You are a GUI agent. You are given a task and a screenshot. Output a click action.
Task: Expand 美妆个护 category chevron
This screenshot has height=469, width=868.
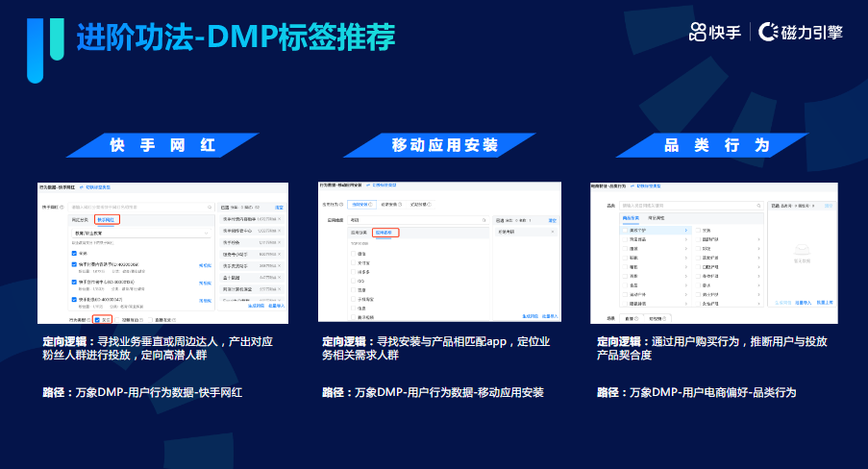tap(686, 231)
